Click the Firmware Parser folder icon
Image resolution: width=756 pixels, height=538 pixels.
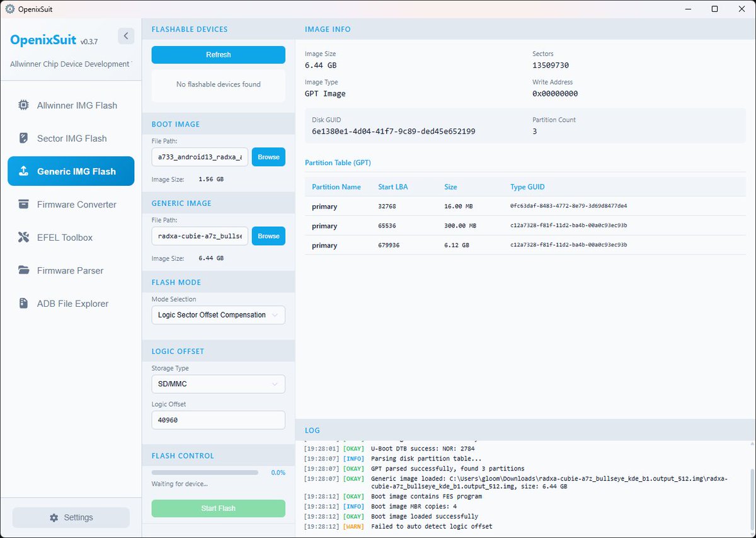(23, 270)
